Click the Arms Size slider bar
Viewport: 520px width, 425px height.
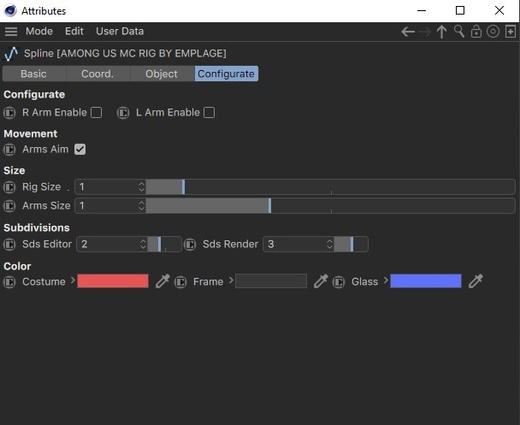point(331,206)
